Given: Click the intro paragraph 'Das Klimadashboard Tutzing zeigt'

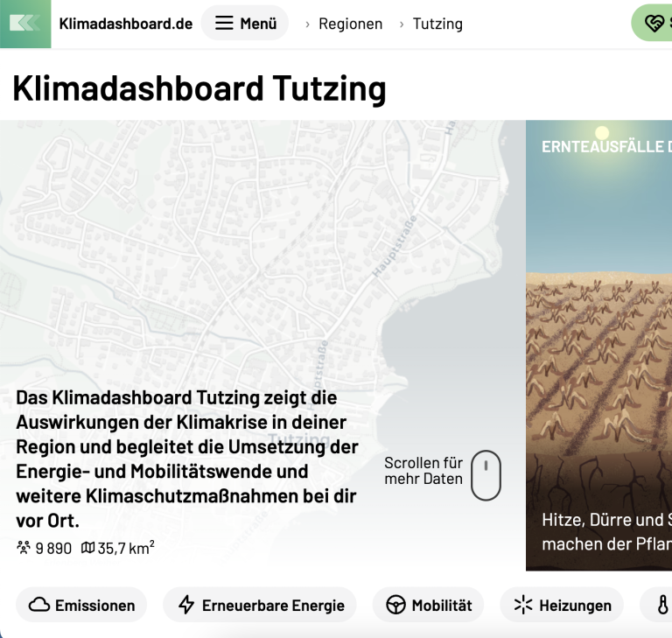Looking at the screenshot, I should (187, 459).
